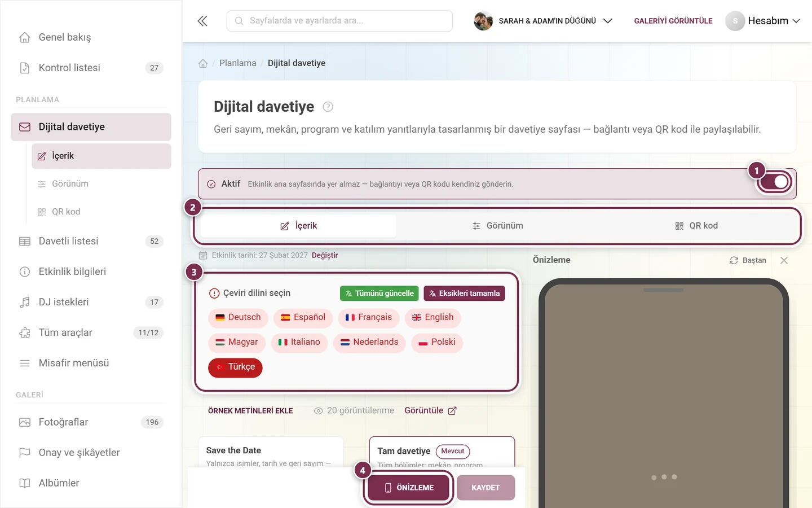The image size is (812, 508).
Task: Open Tüm araçlar in sidebar
Action: click(91, 332)
